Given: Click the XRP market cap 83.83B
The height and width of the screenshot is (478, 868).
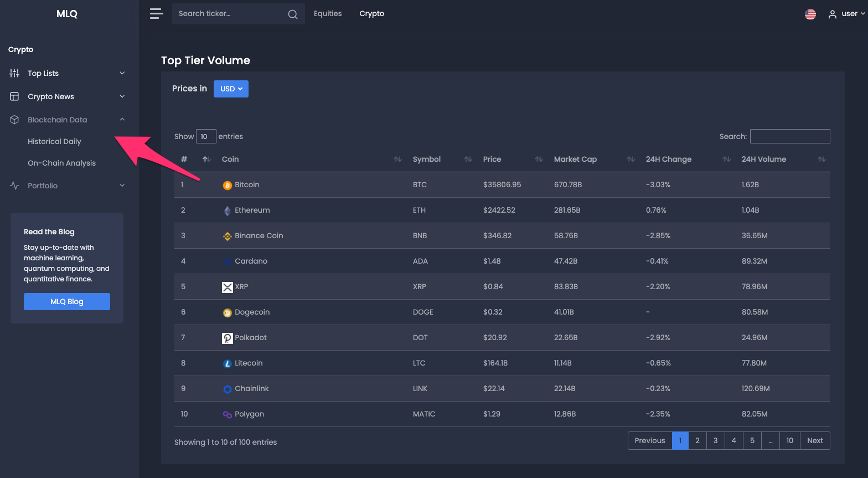Looking at the screenshot, I should click(566, 286).
